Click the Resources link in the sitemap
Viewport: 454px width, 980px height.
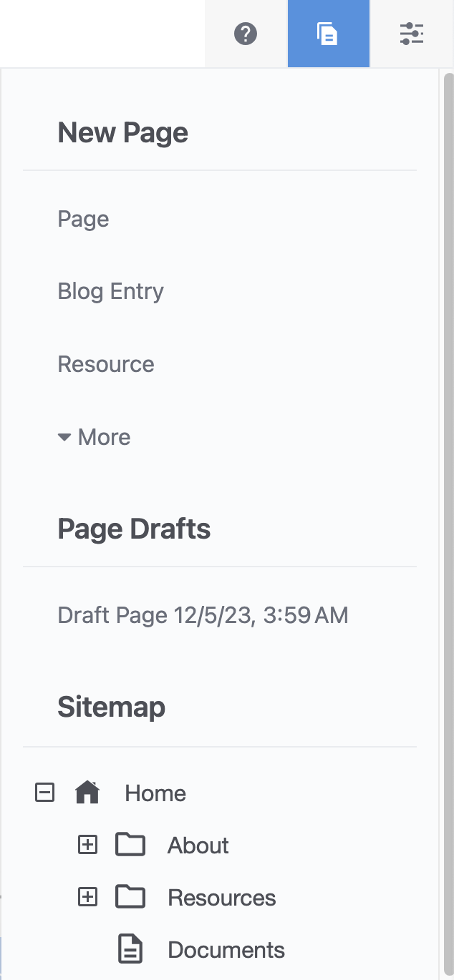(x=221, y=897)
